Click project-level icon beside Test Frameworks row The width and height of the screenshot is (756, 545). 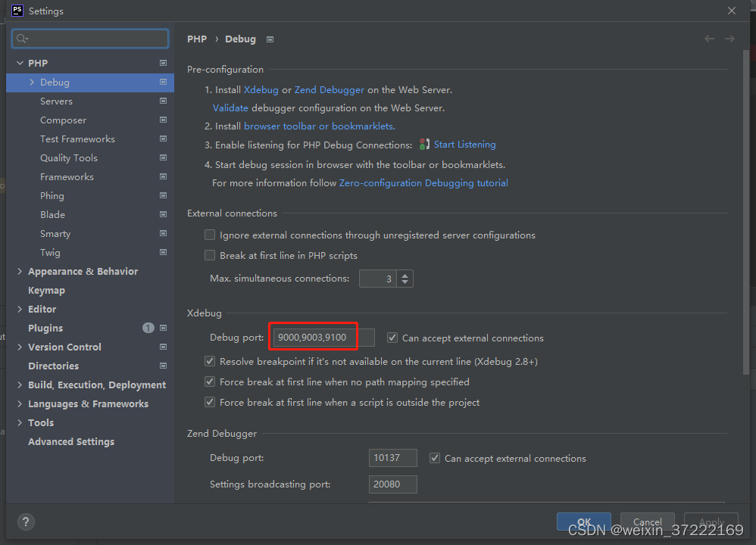pos(163,139)
